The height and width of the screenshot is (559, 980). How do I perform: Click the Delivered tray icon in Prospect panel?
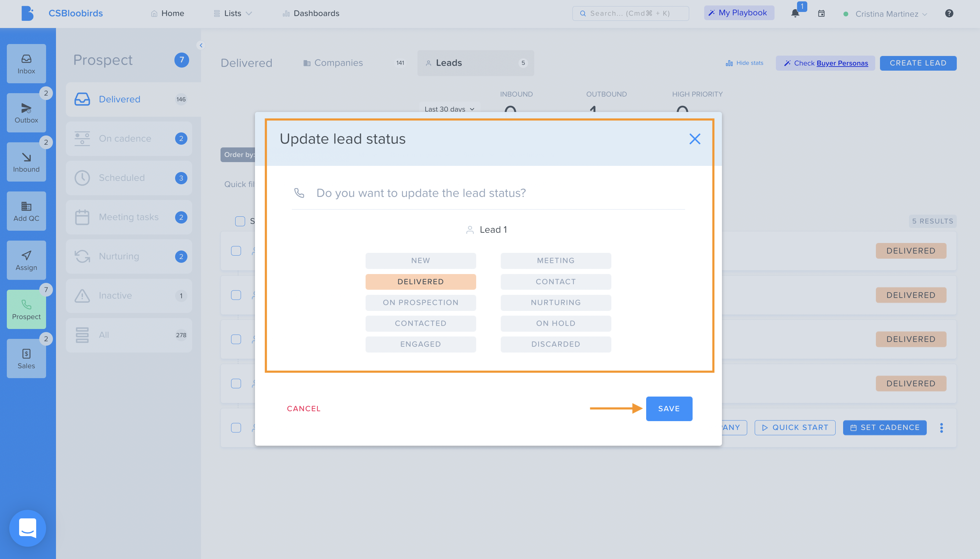82,99
